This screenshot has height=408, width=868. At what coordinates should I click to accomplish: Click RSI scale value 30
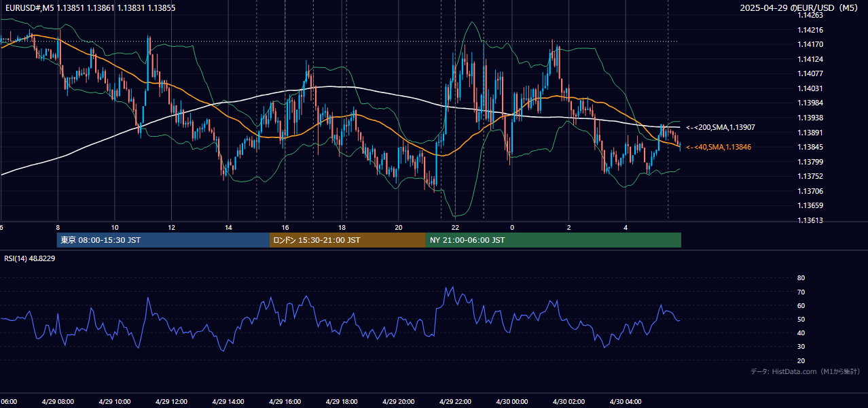[801, 347]
